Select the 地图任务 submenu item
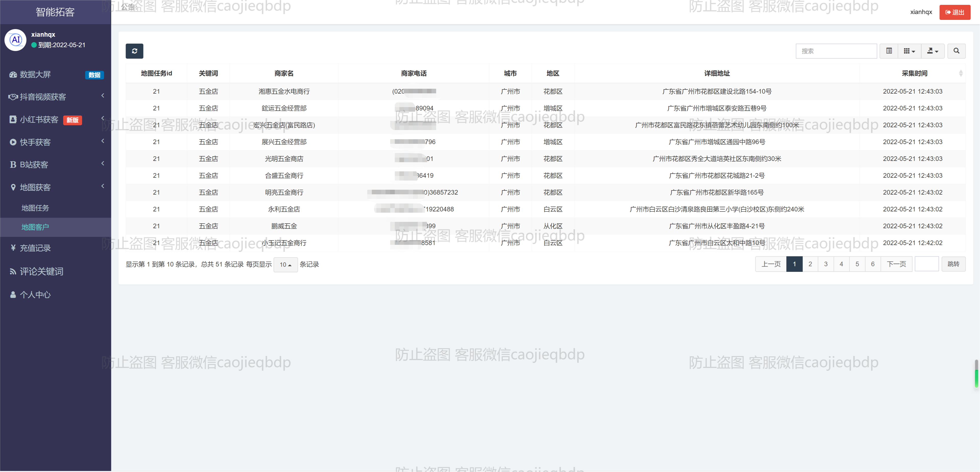 pyautogui.click(x=35, y=208)
